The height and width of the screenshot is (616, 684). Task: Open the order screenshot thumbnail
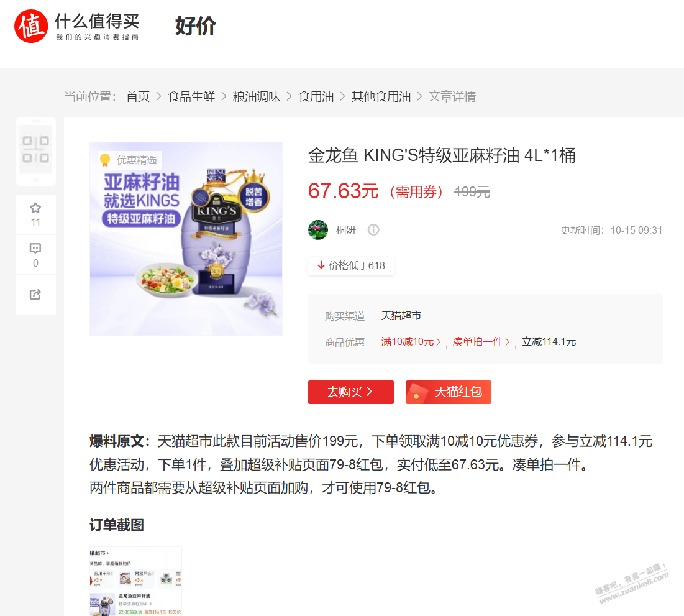click(x=135, y=581)
